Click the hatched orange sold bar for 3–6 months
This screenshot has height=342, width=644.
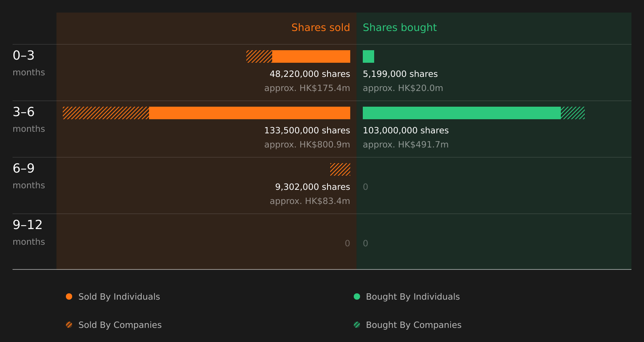(106, 113)
